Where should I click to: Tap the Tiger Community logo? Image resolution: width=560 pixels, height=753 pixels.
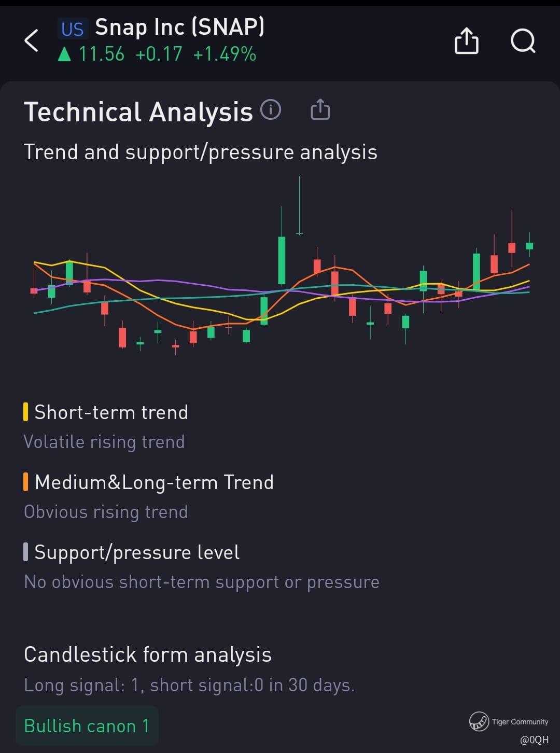coord(479,721)
